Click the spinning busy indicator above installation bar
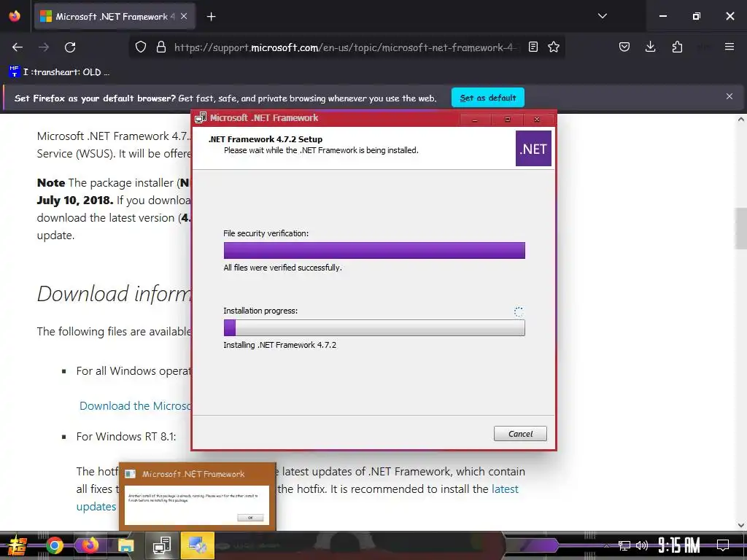The width and height of the screenshot is (747, 560). (519, 312)
